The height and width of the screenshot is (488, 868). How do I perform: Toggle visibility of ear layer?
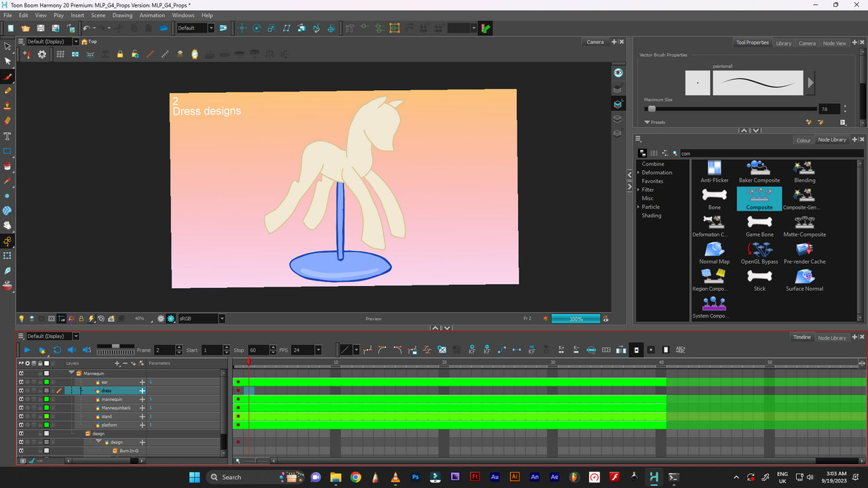pyautogui.click(x=22, y=382)
